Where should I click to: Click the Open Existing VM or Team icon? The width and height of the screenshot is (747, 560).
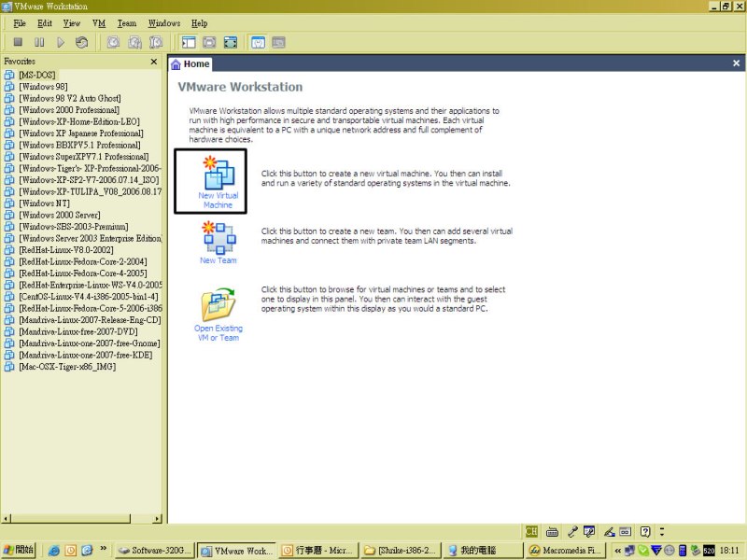tap(218, 304)
